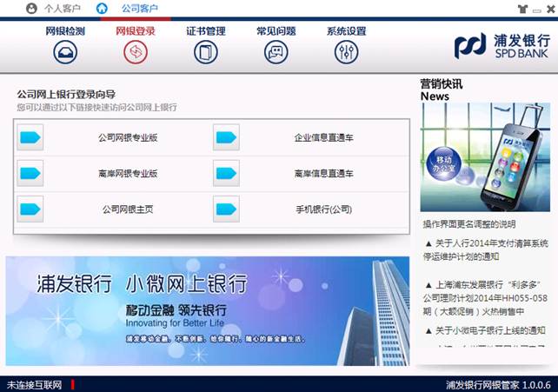558x392 pixels.
Task: Select the 网银检测 menu label
Action: tap(65, 31)
